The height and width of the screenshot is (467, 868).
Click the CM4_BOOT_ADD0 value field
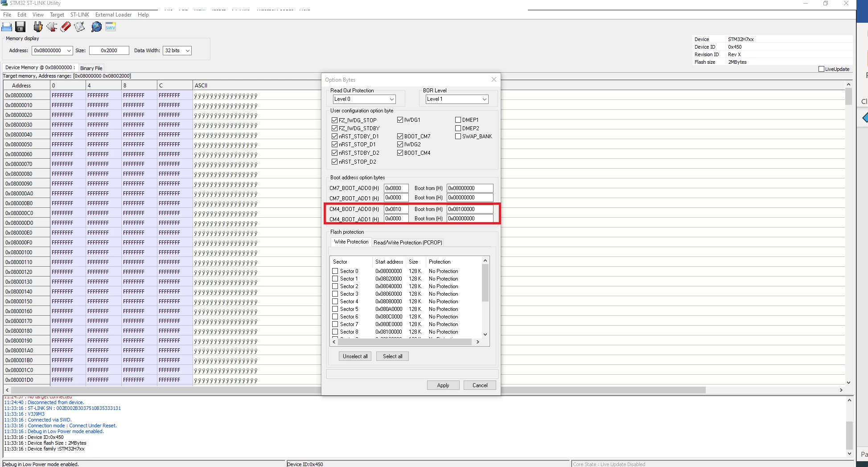click(x=396, y=209)
